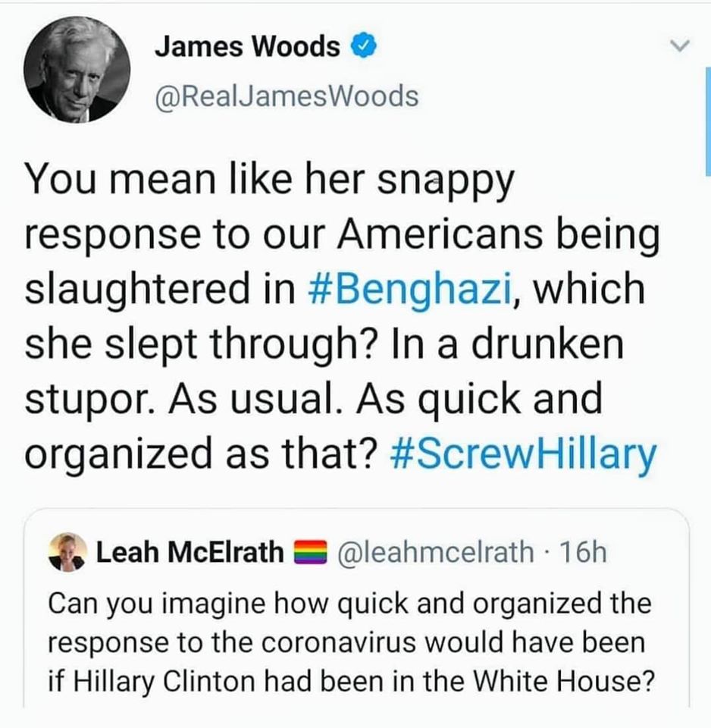The width and height of the screenshot is (711, 728).
Task: Open the @leahmcelrath handle
Action: tap(435, 552)
